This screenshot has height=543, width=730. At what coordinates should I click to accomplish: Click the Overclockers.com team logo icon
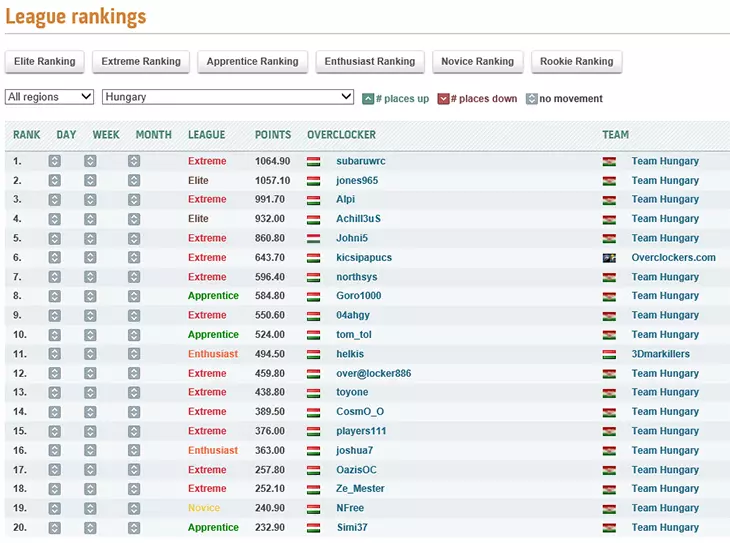tap(609, 258)
